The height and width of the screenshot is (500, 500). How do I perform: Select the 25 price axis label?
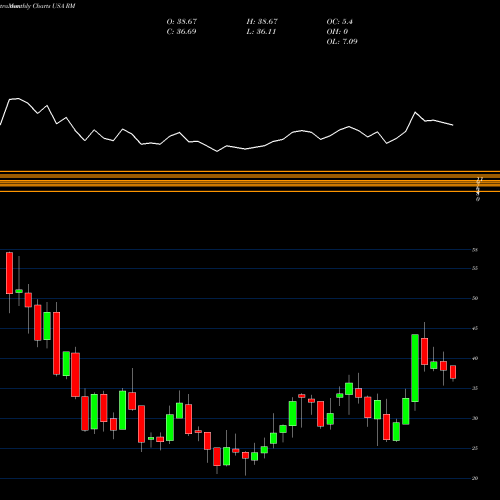point(475,448)
